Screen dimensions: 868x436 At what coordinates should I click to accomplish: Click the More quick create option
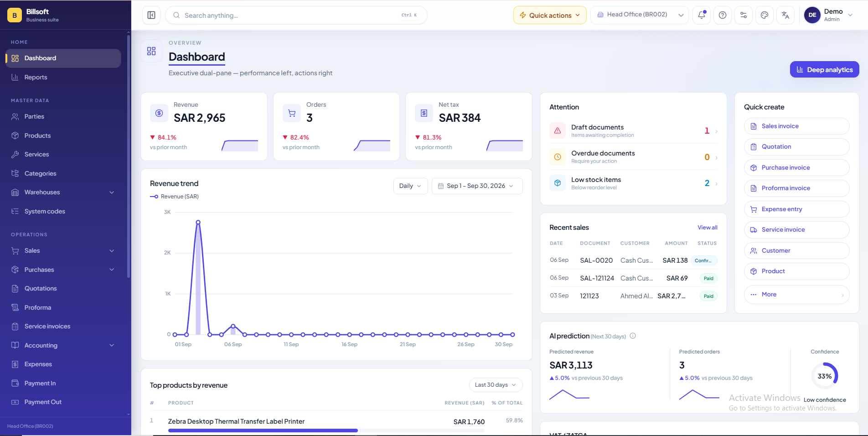[x=796, y=295]
